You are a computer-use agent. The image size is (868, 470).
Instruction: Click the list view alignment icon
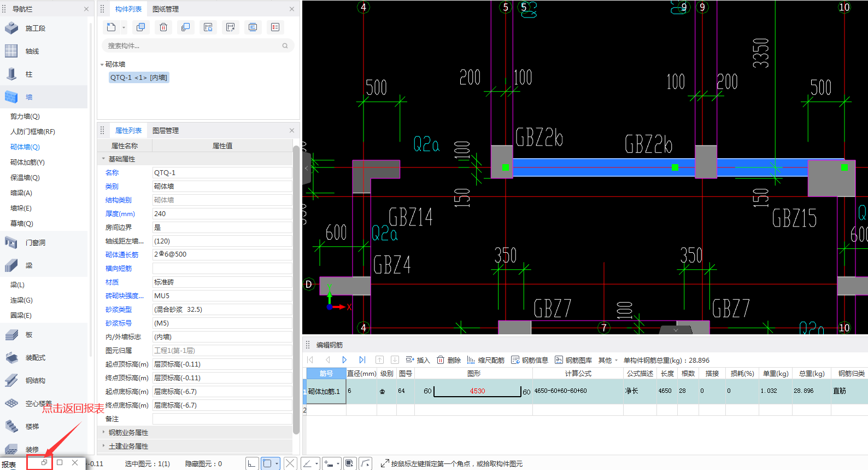coord(253,27)
